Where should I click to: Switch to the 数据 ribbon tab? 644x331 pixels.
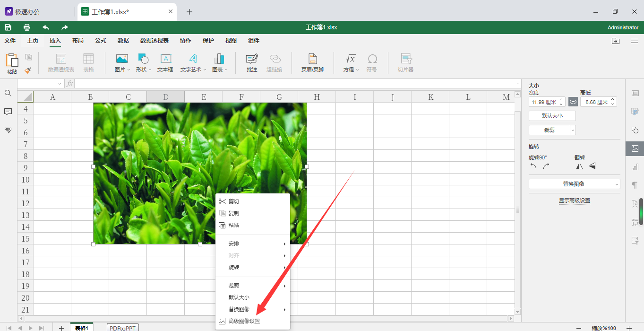click(123, 41)
